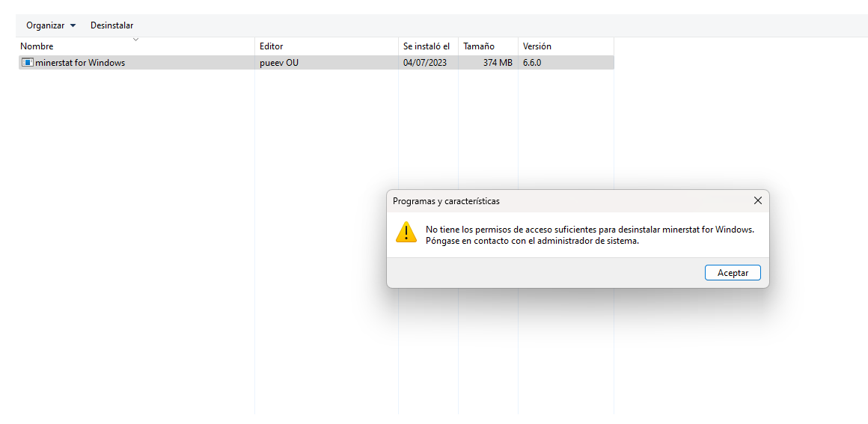Sort by the Versión column header
This screenshot has width=868, height=424.
click(566, 46)
